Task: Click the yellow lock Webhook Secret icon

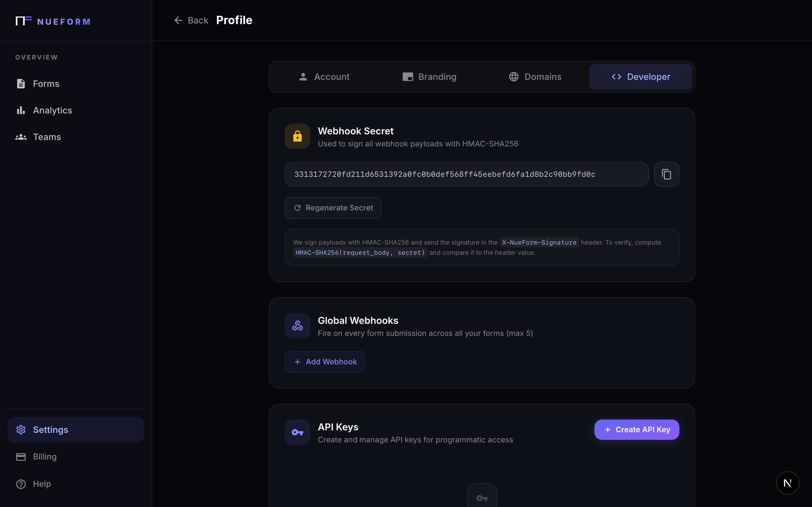Action: (297, 137)
